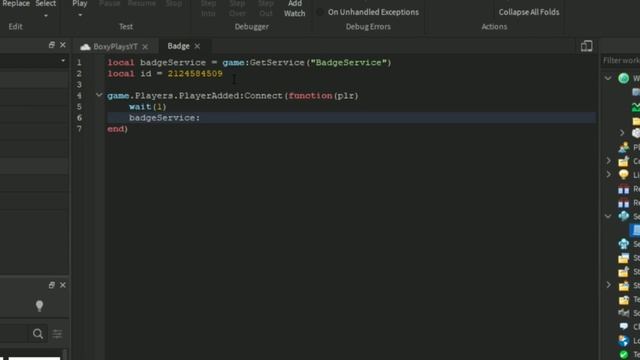
Task: Expand the node above Lighting
Action: 609,161
